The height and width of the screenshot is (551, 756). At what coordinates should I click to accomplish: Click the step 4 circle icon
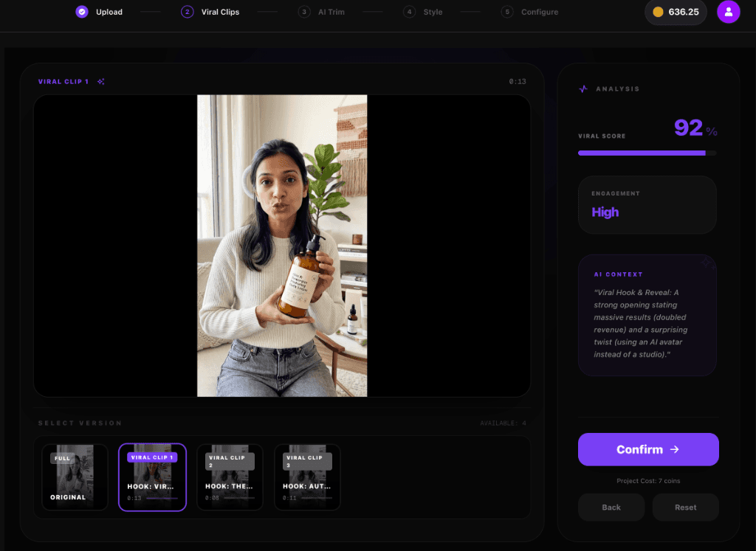pyautogui.click(x=409, y=12)
